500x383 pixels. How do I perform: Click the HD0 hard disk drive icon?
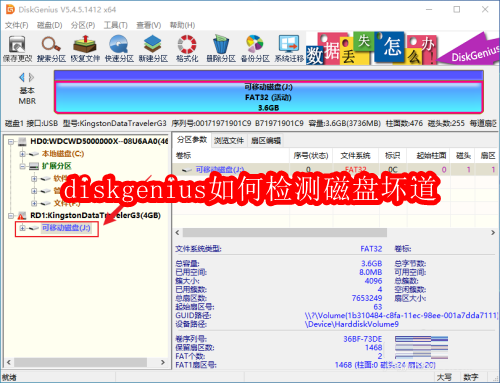[23, 141]
